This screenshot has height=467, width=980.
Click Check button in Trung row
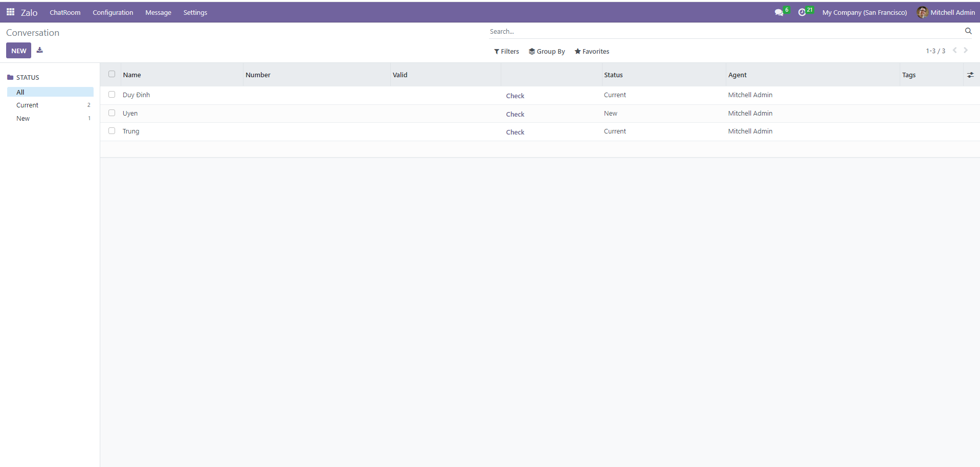point(515,132)
